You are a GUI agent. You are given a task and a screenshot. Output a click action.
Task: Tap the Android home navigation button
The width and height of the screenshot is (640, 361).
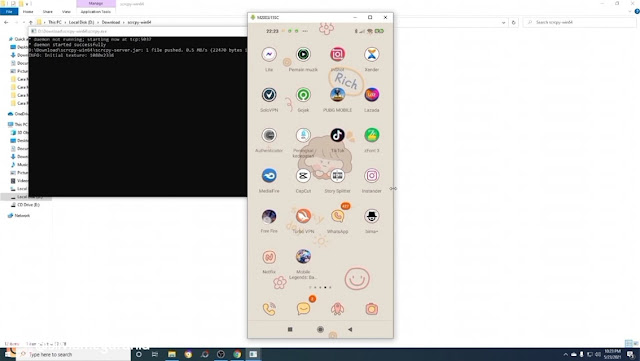tap(320, 329)
